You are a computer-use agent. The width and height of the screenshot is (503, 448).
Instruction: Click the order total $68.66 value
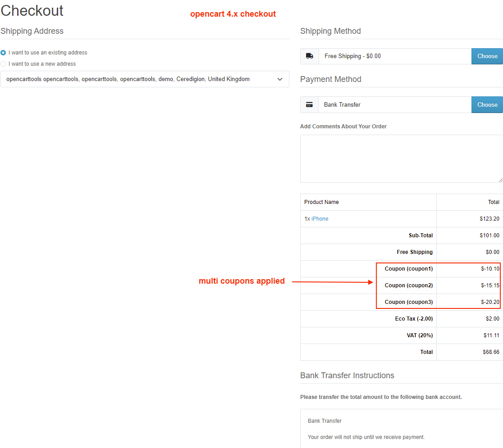coord(491,352)
